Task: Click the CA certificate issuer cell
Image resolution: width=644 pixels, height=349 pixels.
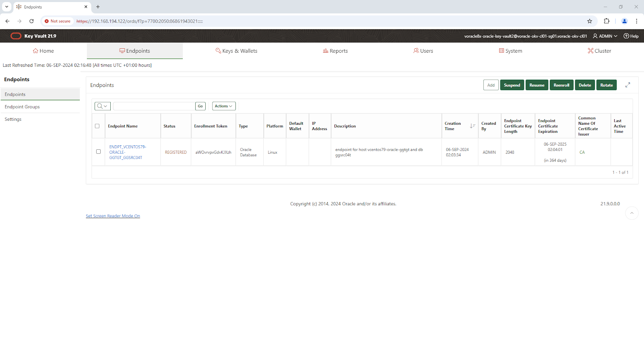Action: [x=582, y=152]
